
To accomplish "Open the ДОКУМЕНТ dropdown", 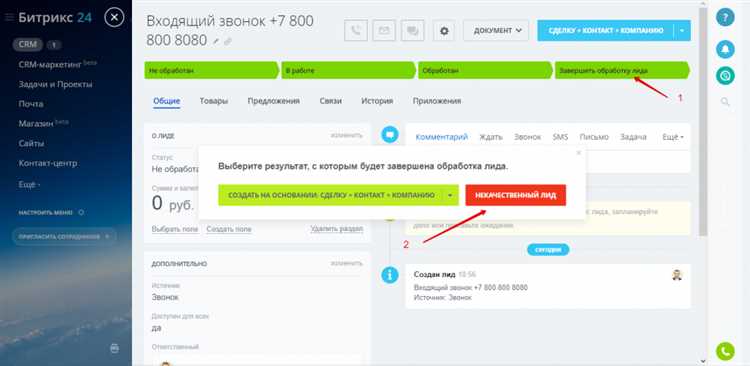I will pyautogui.click(x=496, y=31).
